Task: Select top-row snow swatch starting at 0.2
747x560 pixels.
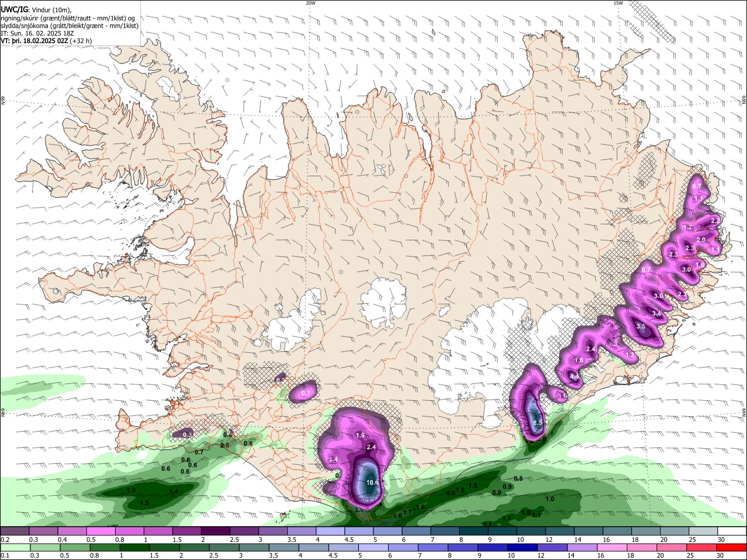Action: pos(15,531)
